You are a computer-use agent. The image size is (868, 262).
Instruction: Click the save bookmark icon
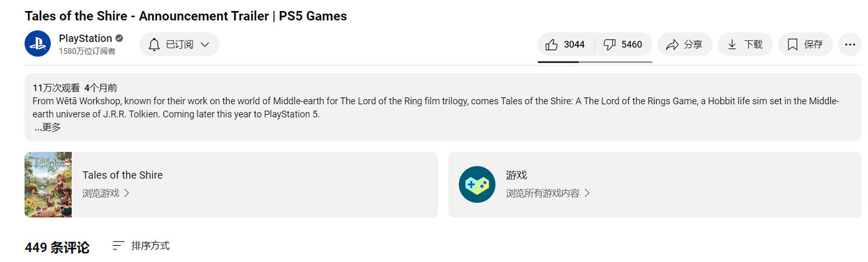[x=792, y=45]
